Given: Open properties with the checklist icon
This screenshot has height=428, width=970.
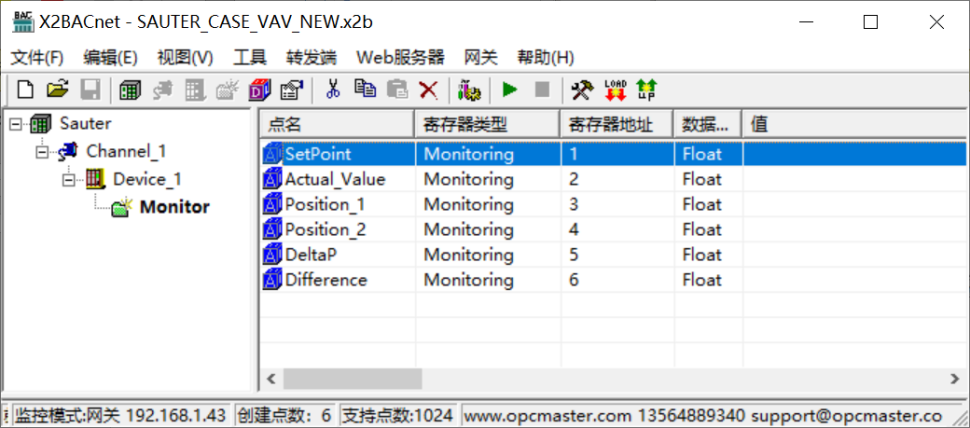Looking at the screenshot, I should [x=291, y=90].
